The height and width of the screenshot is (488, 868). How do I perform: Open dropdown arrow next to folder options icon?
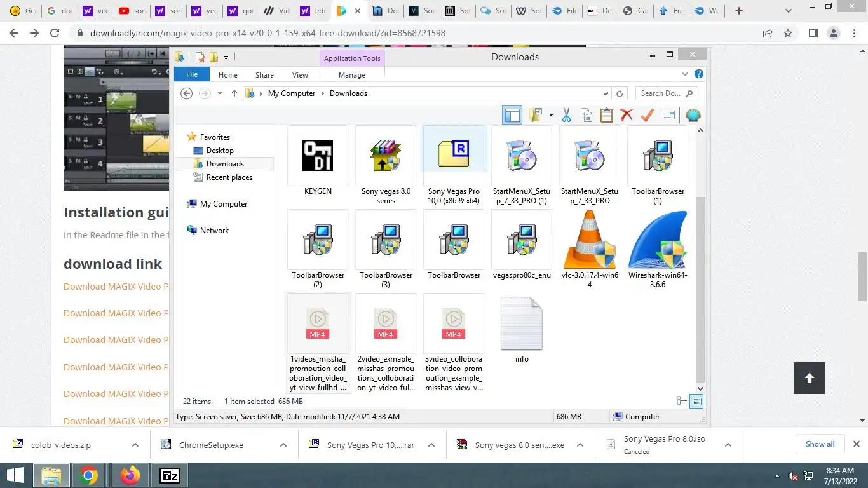pos(551,116)
